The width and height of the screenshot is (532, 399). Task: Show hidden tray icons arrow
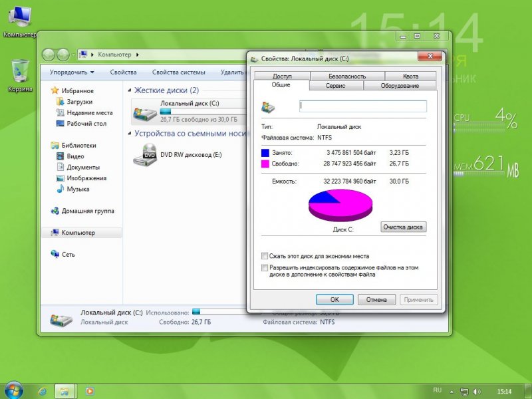click(x=452, y=392)
